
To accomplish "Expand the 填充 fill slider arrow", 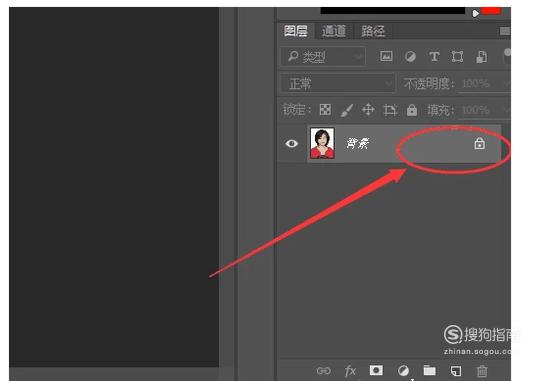I will [x=506, y=110].
